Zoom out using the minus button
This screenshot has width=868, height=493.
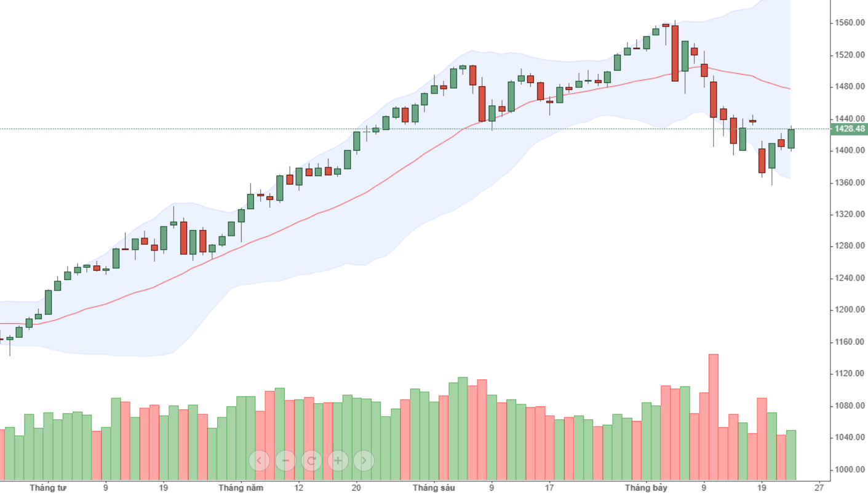click(x=285, y=460)
